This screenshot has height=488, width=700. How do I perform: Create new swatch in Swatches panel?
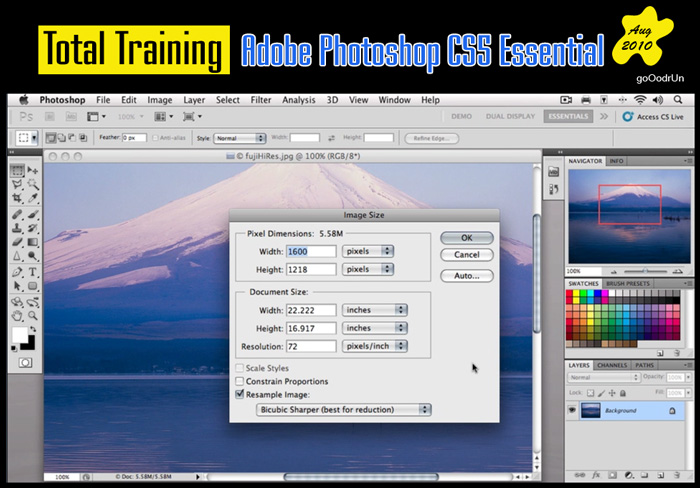660,353
